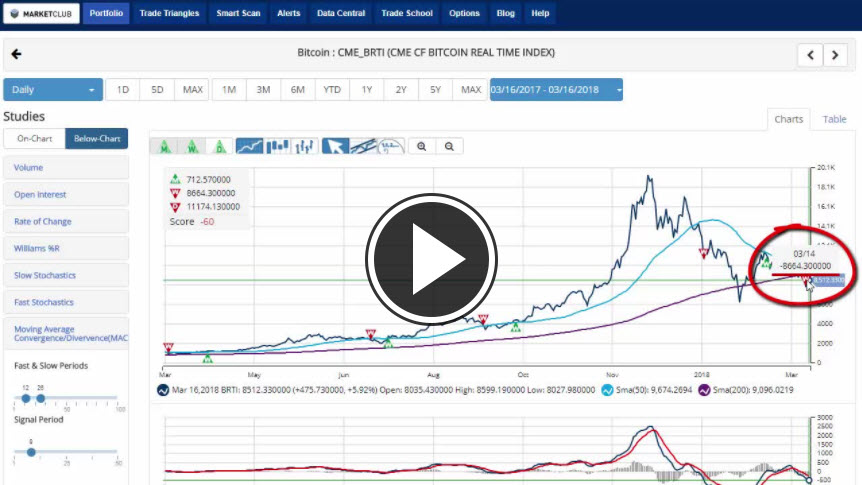Screen dimensions: 862x485
Task: Click the Signal Period slider handle
Action: (x=31, y=452)
